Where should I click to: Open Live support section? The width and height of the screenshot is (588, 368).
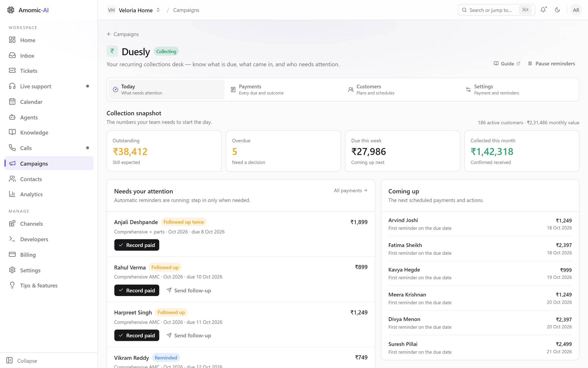click(x=49, y=86)
